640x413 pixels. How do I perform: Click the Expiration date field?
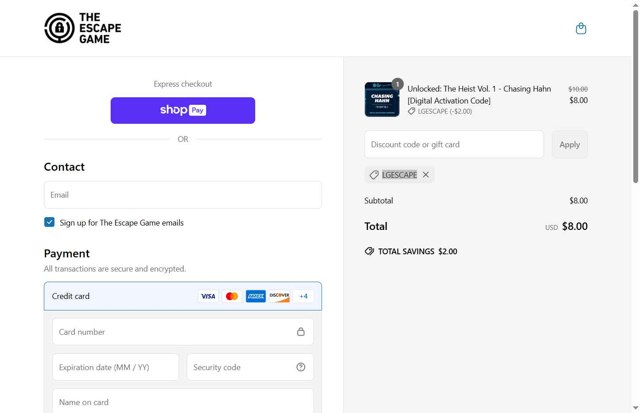[x=115, y=367]
